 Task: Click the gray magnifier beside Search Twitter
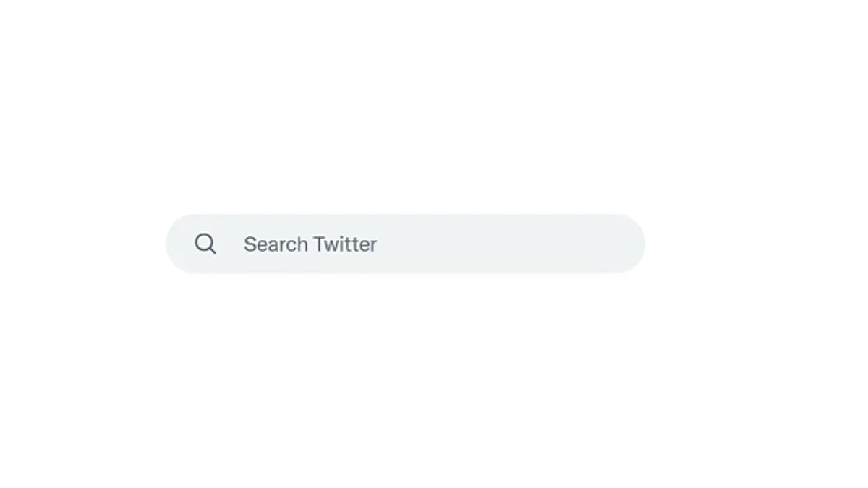click(x=205, y=244)
